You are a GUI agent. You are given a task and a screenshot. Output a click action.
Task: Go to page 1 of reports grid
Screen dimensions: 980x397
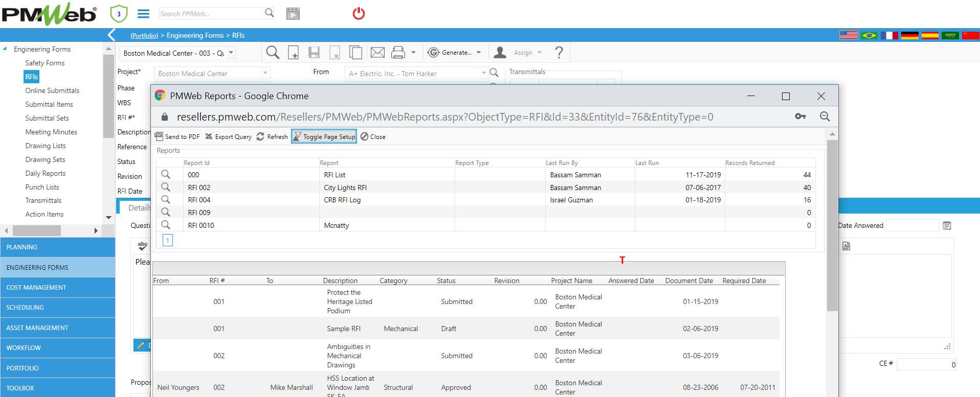click(x=167, y=240)
